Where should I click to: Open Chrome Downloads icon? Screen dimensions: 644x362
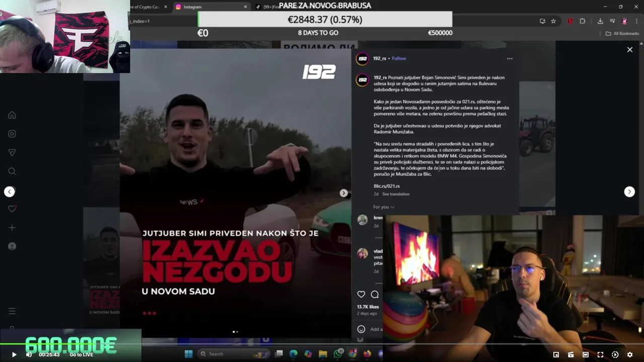600,21
